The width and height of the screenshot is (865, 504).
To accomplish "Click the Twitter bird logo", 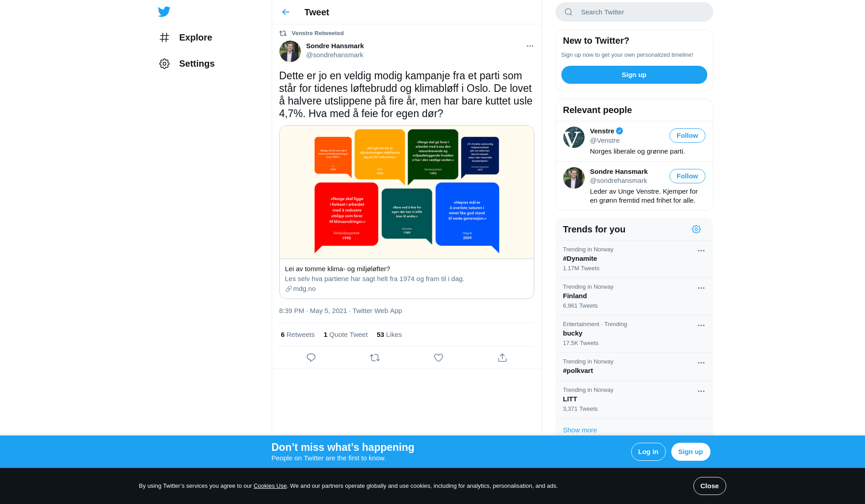I will (x=164, y=12).
